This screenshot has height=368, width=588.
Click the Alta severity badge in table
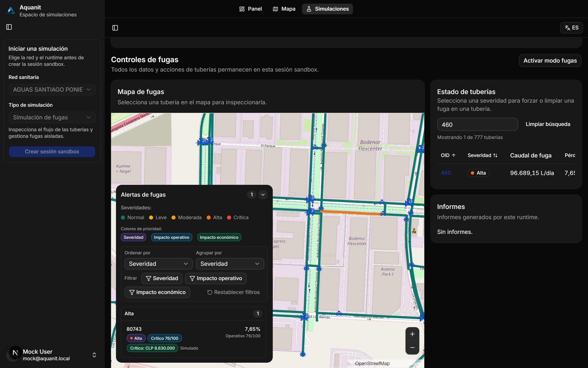pyautogui.click(x=478, y=173)
